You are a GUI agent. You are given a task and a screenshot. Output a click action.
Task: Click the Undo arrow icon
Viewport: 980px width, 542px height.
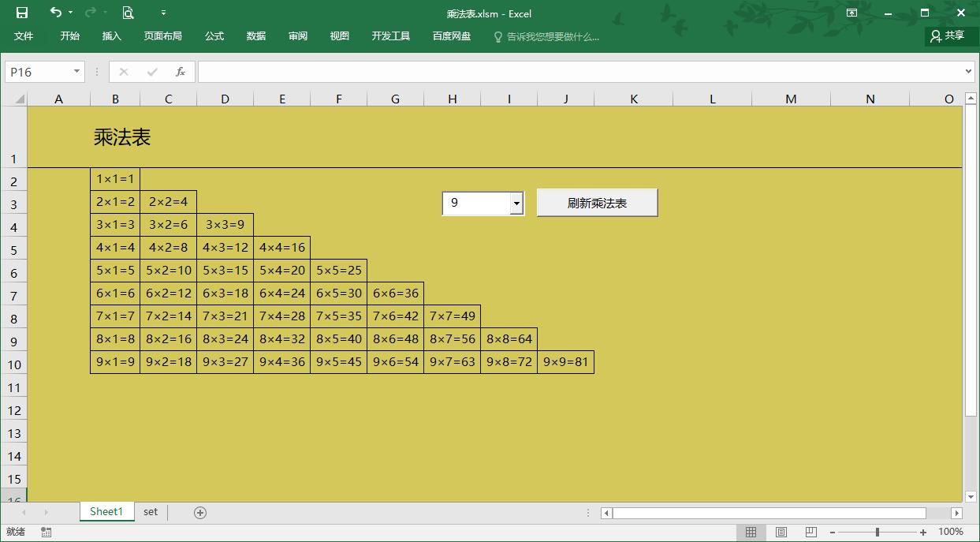55,13
